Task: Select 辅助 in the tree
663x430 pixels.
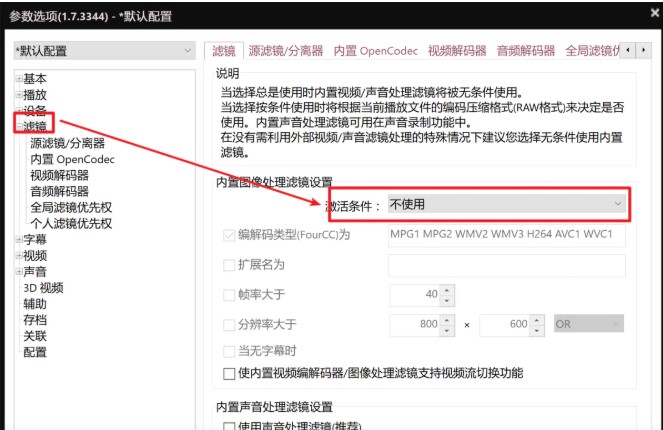Action: [x=35, y=304]
